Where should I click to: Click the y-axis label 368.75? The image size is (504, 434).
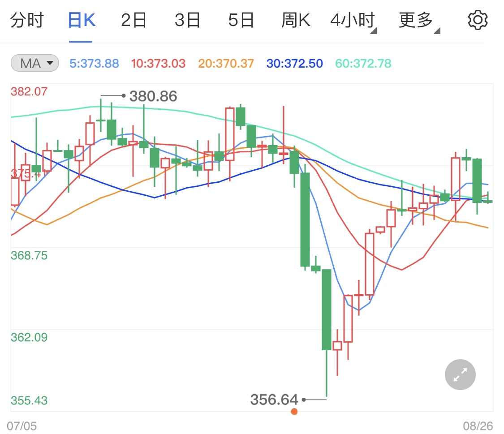pyautogui.click(x=29, y=255)
